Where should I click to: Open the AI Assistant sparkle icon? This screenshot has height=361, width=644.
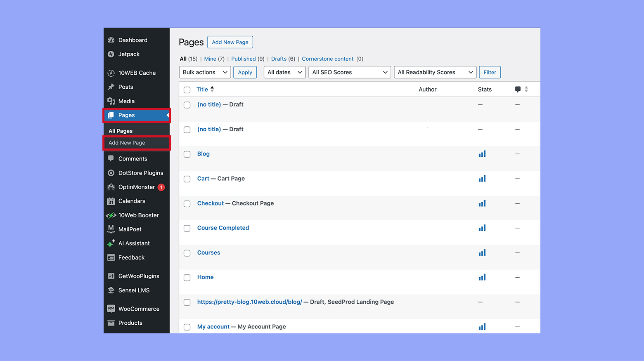[111, 243]
